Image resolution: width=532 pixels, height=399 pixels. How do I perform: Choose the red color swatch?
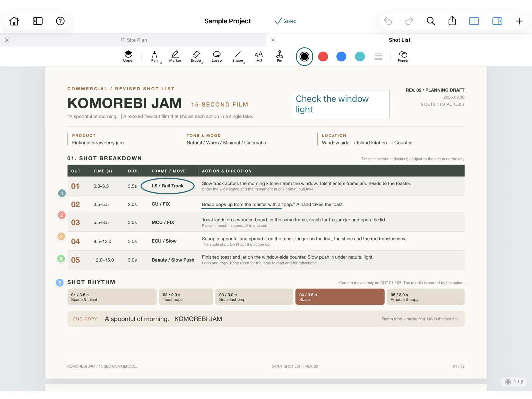click(x=323, y=57)
